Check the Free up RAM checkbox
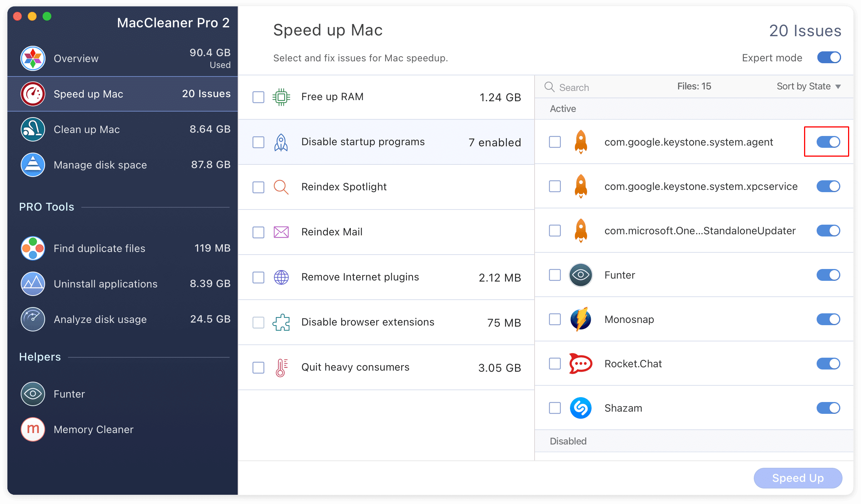The height and width of the screenshot is (504, 861). [x=258, y=97]
